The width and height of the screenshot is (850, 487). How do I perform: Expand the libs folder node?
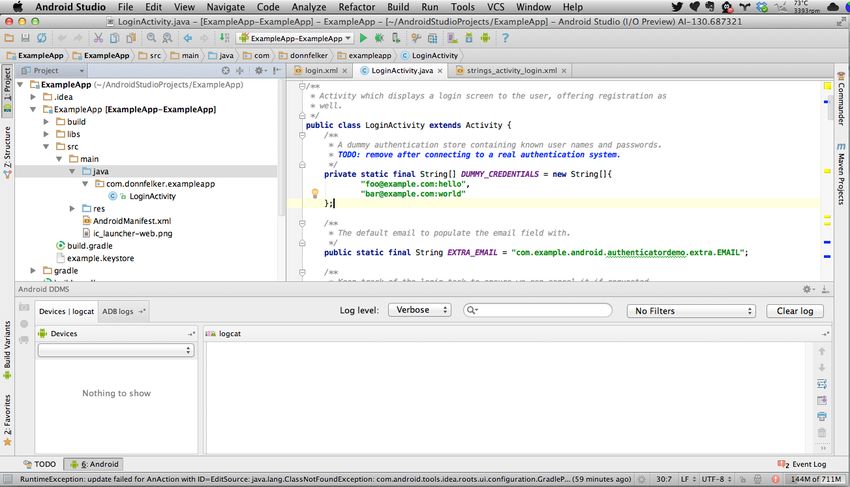(x=46, y=134)
